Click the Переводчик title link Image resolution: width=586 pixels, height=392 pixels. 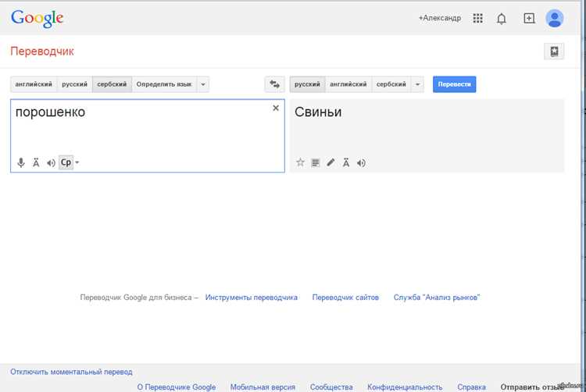(x=42, y=51)
